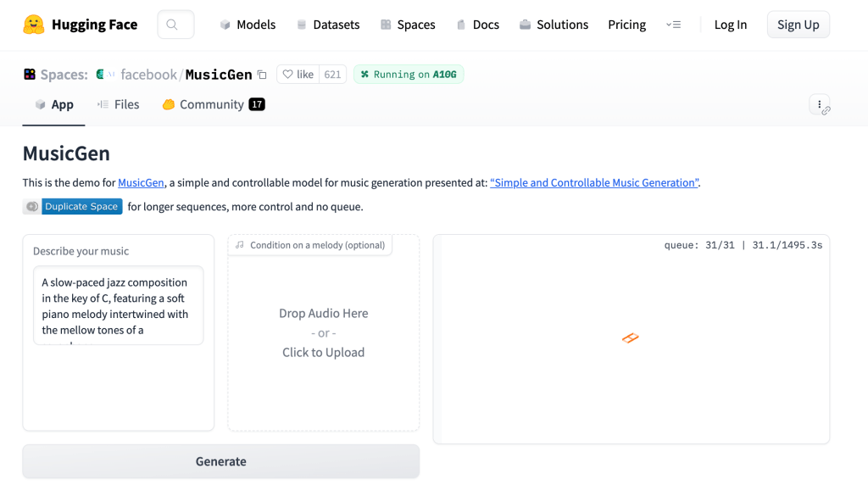Click the Hugging Face logo icon
This screenshot has width=868, height=491.
(x=34, y=25)
